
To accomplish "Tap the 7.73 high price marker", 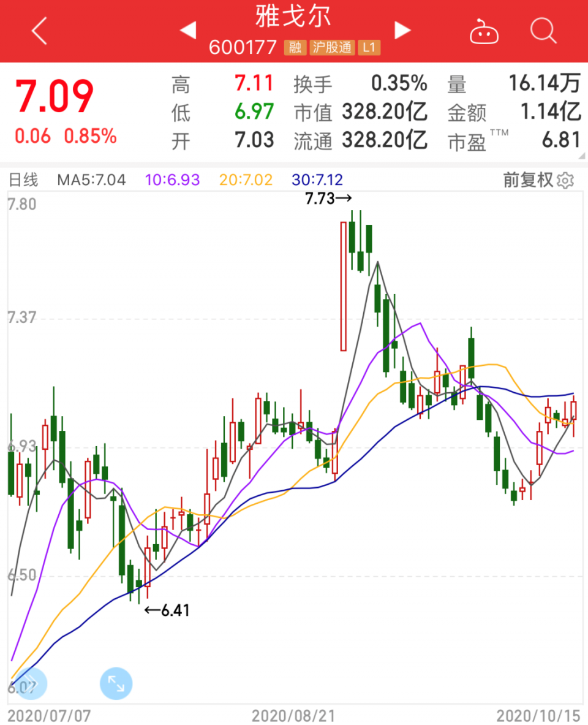I will [328, 198].
